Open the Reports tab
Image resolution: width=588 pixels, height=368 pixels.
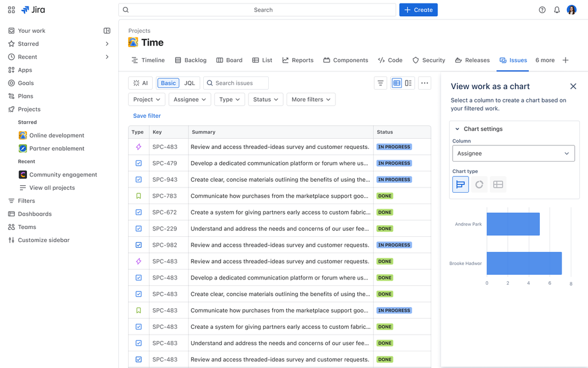(x=297, y=60)
